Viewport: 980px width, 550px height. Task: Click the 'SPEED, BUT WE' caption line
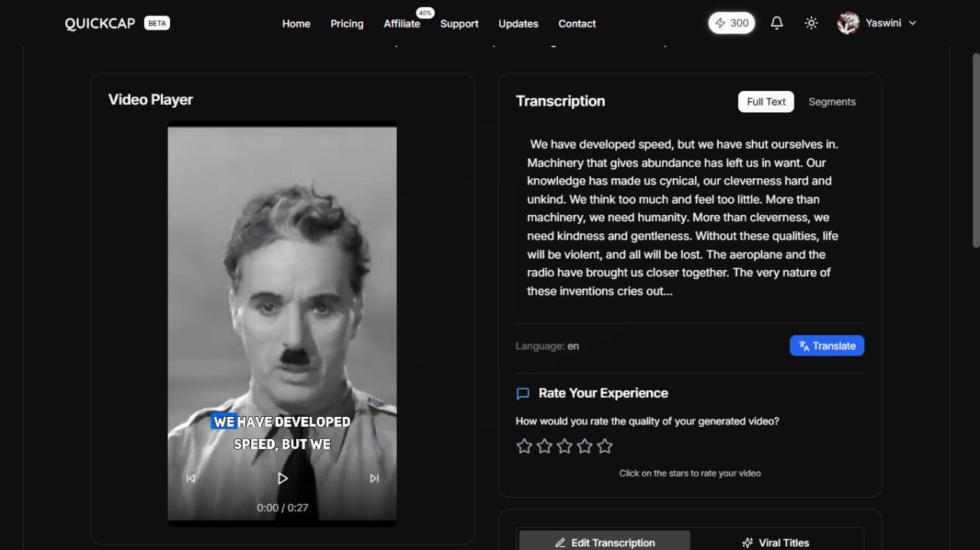(x=283, y=444)
